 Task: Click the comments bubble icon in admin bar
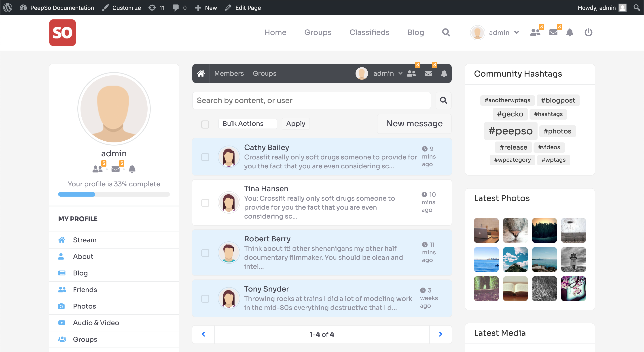tap(176, 8)
